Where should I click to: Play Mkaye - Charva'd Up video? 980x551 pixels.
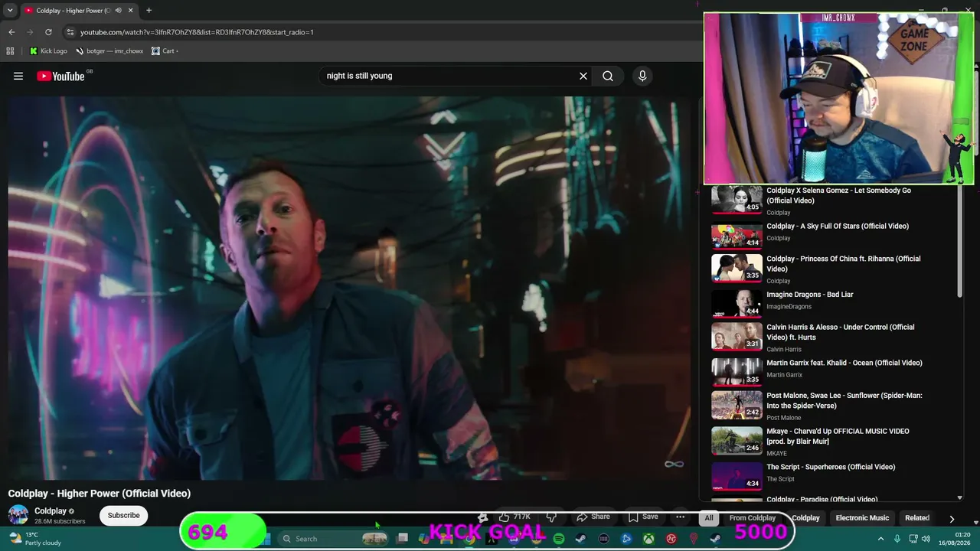click(x=737, y=440)
